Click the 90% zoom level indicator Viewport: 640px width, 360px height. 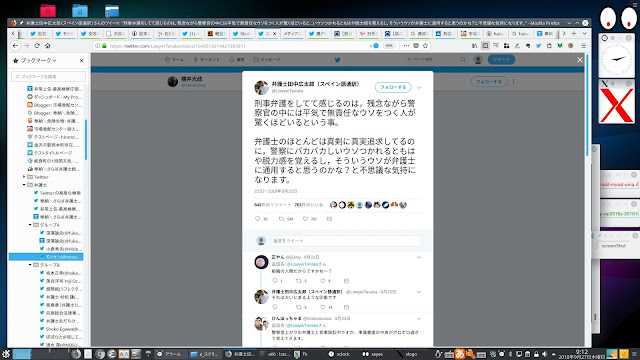click(389, 46)
